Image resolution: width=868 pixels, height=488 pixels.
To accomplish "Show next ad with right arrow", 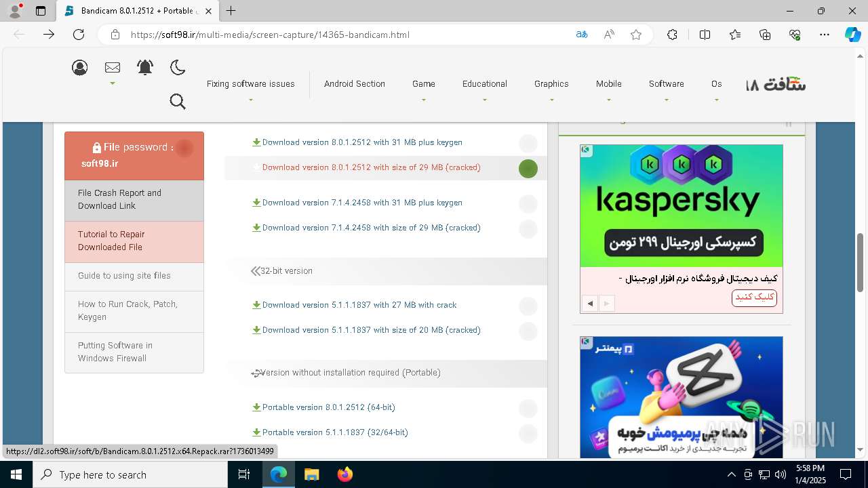I will pos(607,304).
